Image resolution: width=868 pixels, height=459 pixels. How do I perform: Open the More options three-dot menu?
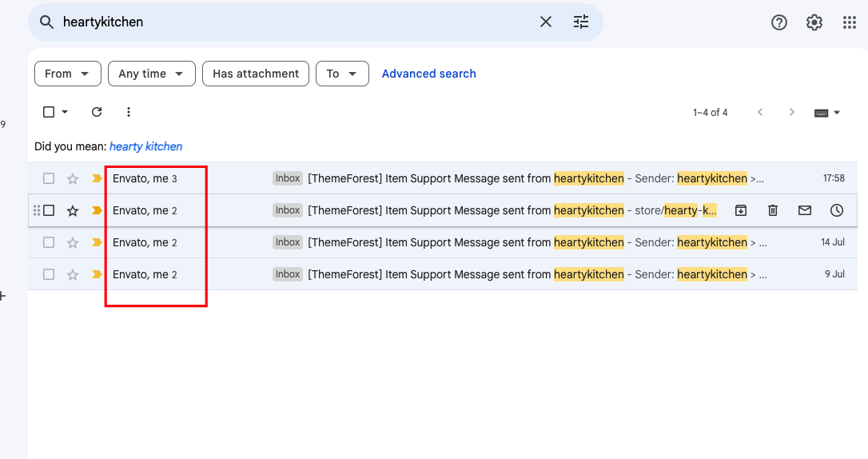(x=129, y=112)
